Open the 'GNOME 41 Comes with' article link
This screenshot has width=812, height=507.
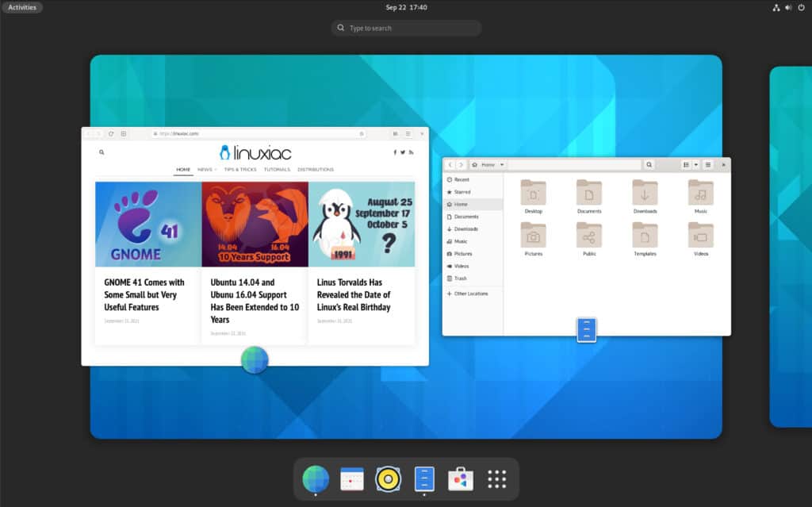pos(144,294)
